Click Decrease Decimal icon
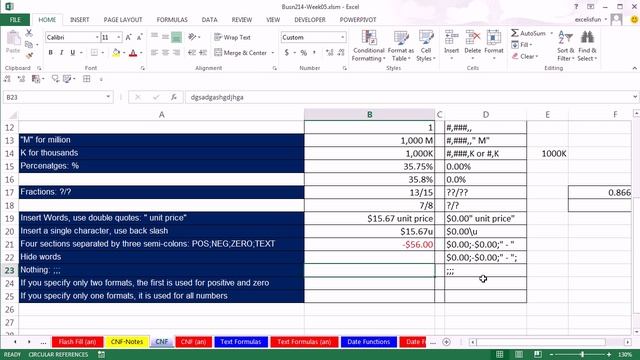The height and width of the screenshot is (360, 640). pos(341,53)
